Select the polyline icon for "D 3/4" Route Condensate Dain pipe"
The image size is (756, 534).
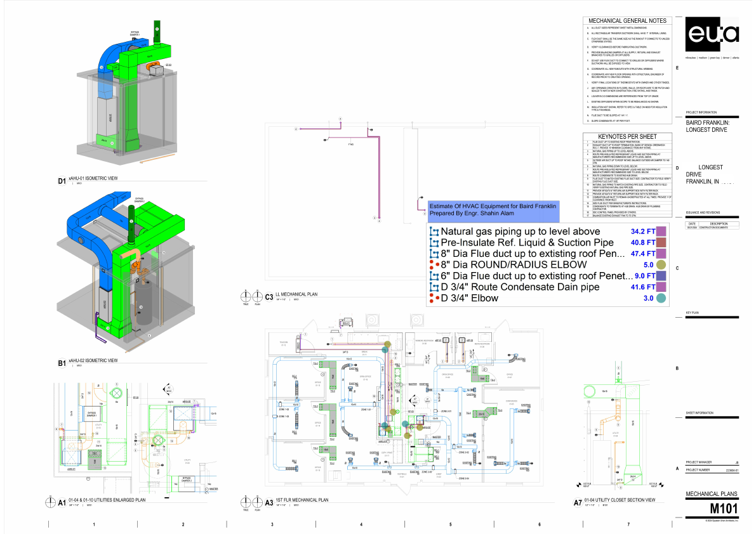tap(434, 287)
